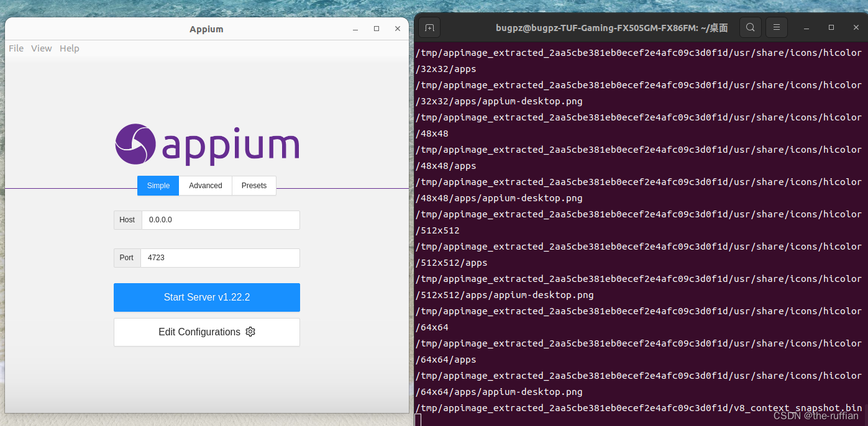This screenshot has height=426, width=868.
Task: Open the Help menu in Appium
Action: coord(70,48)
